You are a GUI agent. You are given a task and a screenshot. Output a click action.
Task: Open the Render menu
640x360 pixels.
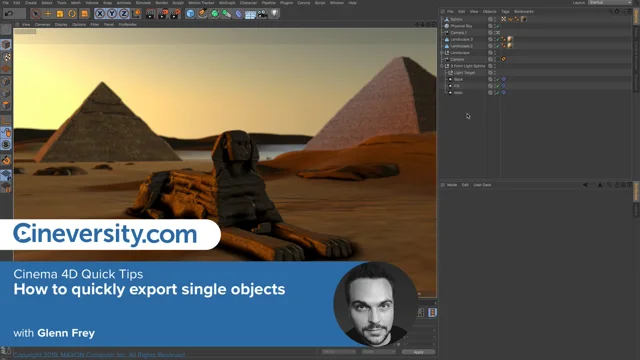pyautogui.click(x=162, y=2)
